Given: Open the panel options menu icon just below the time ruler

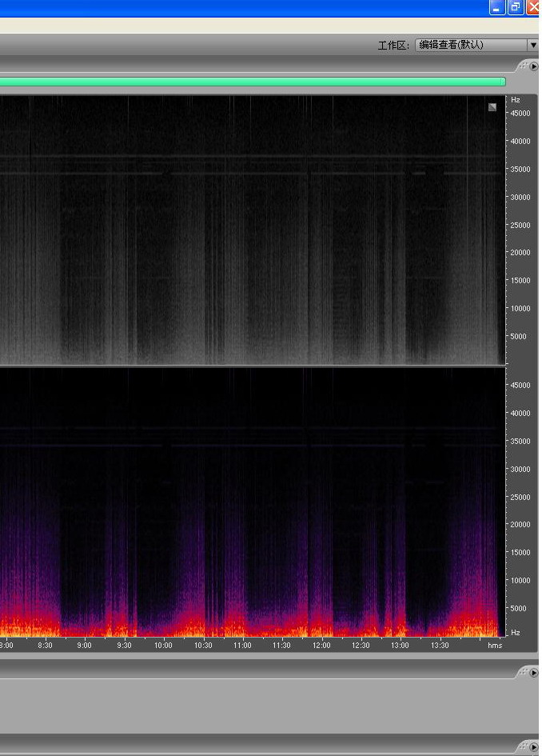Looking at the screenshot, I should pos(534,672).
